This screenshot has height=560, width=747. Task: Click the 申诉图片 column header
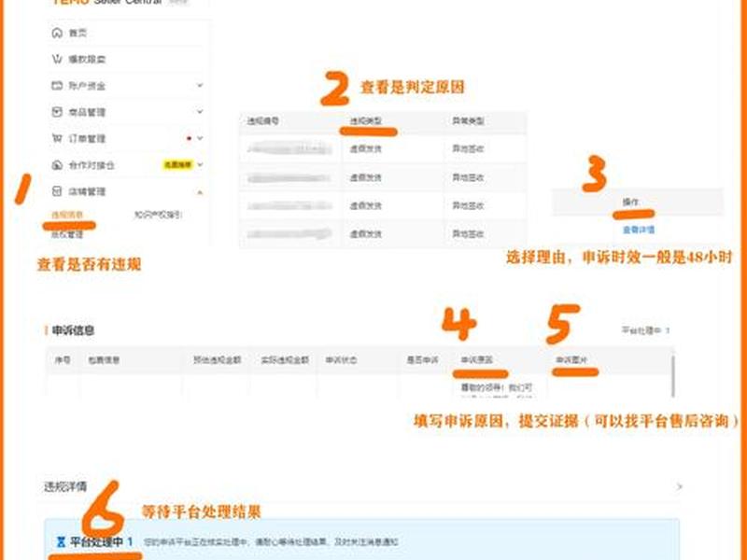pyautogui.click(x=572, y=360)
